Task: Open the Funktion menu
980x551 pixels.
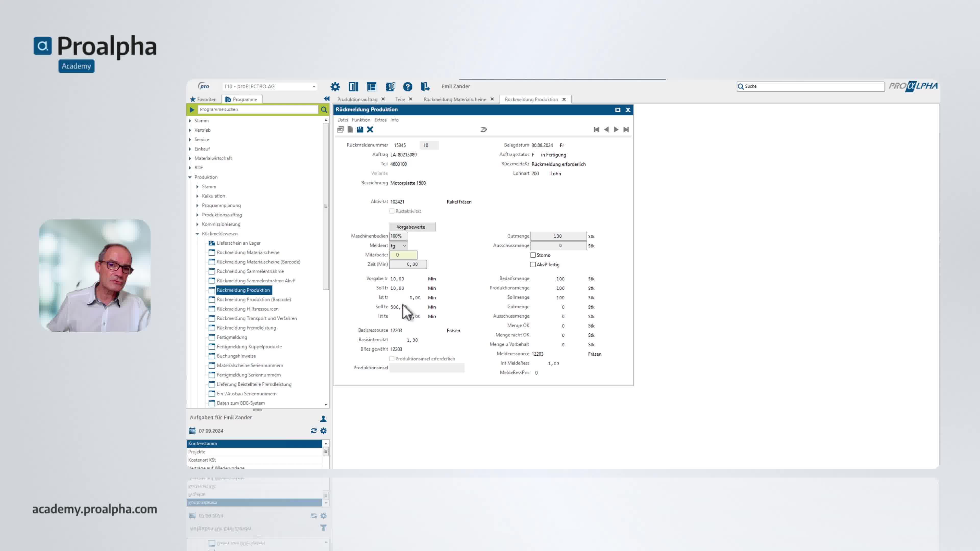Action: click(361, 120)
